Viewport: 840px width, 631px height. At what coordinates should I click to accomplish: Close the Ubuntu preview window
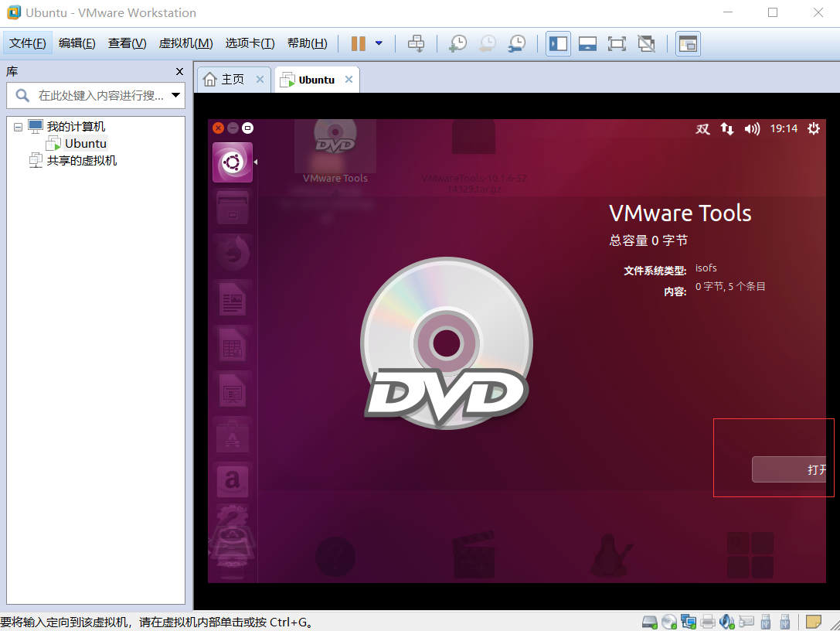218,128
